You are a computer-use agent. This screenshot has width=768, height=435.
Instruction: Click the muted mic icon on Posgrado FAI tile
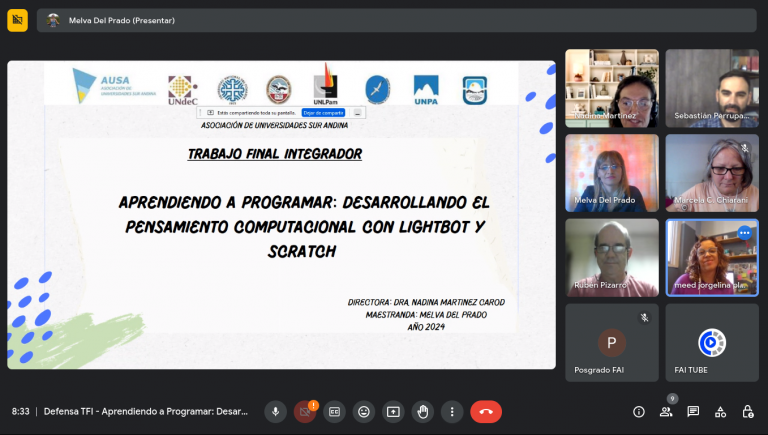coord(645,318)
